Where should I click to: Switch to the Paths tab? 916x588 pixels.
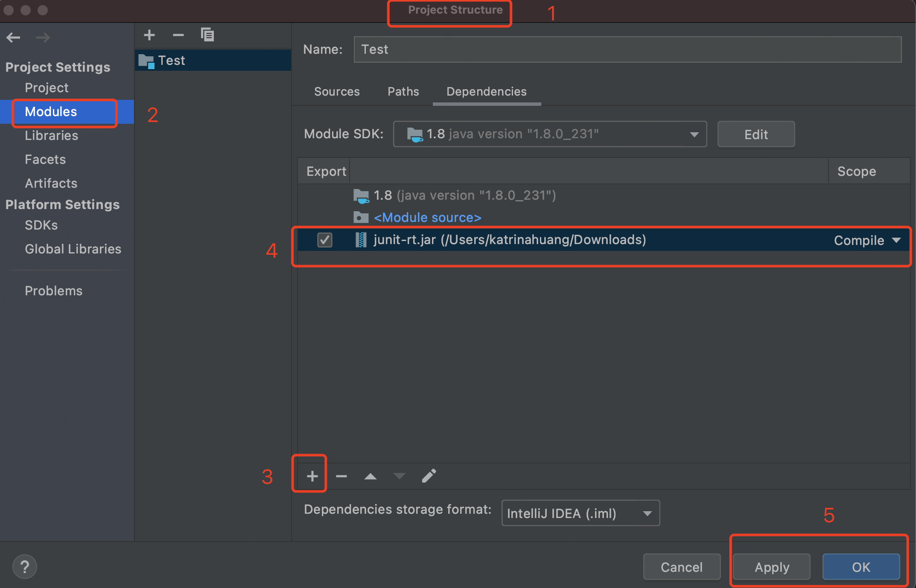tap(403, 91)
